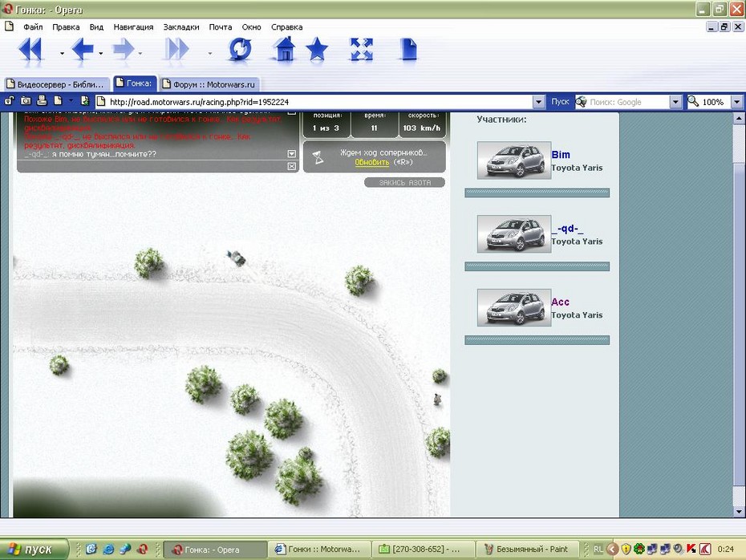Open the Закладки menu

pos(181,27)
